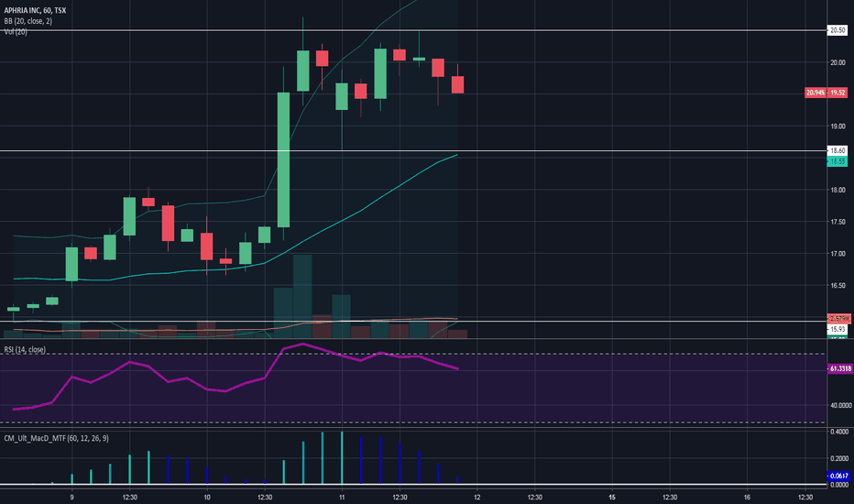Select the tallest volume bar
This screenshot has width=854, height=504.
click(302, 296)
